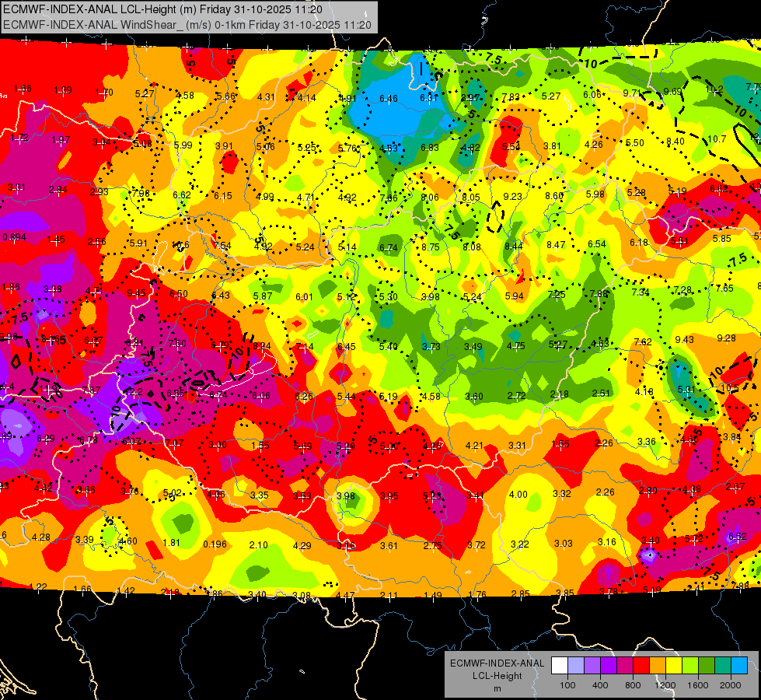761x700 pixels.
Task: Click the wind shear value 8.47
Action: click(x=556, y=245)
